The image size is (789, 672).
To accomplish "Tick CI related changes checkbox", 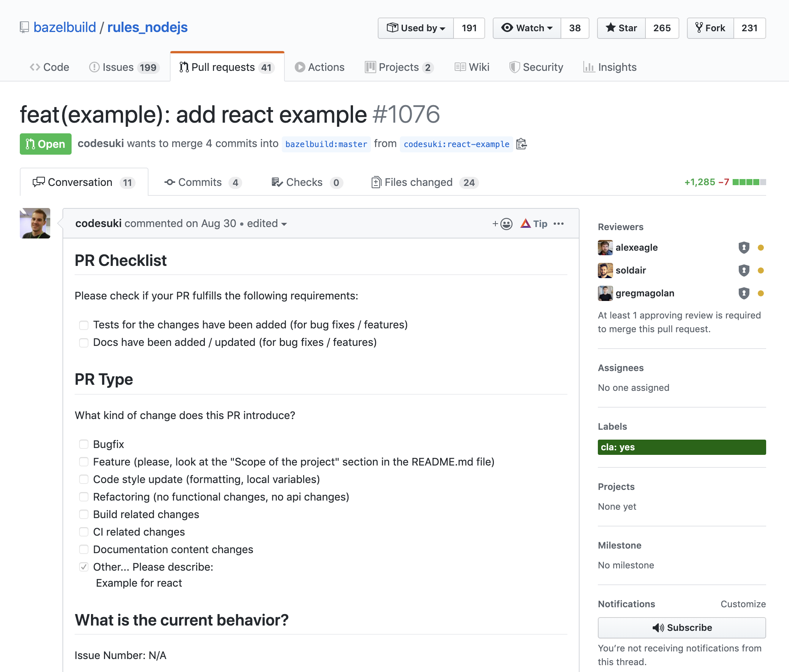I will tap(84, 532).
